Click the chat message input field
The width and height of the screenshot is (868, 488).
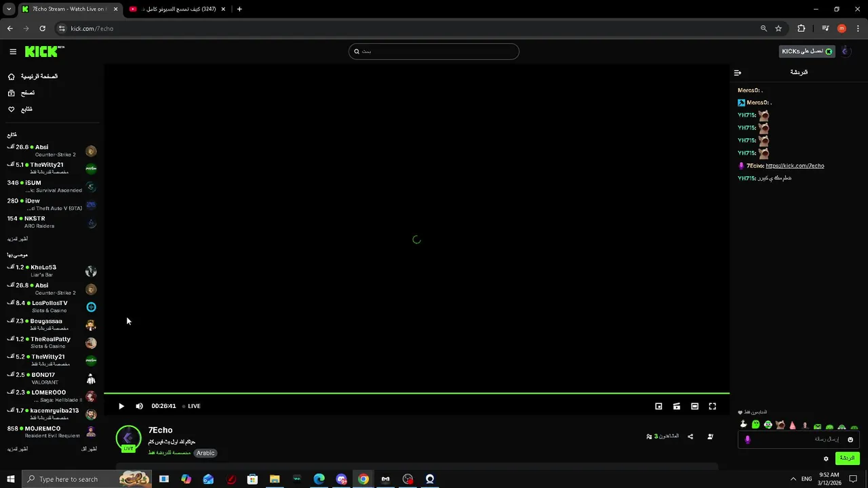(x=800, y=439)
